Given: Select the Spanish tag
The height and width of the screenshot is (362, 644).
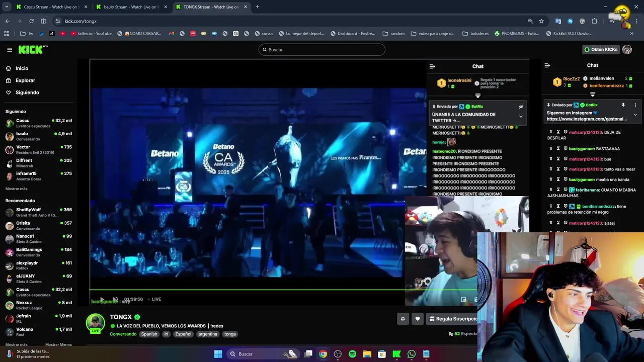Looking at the screenshot, I should 149,334.
